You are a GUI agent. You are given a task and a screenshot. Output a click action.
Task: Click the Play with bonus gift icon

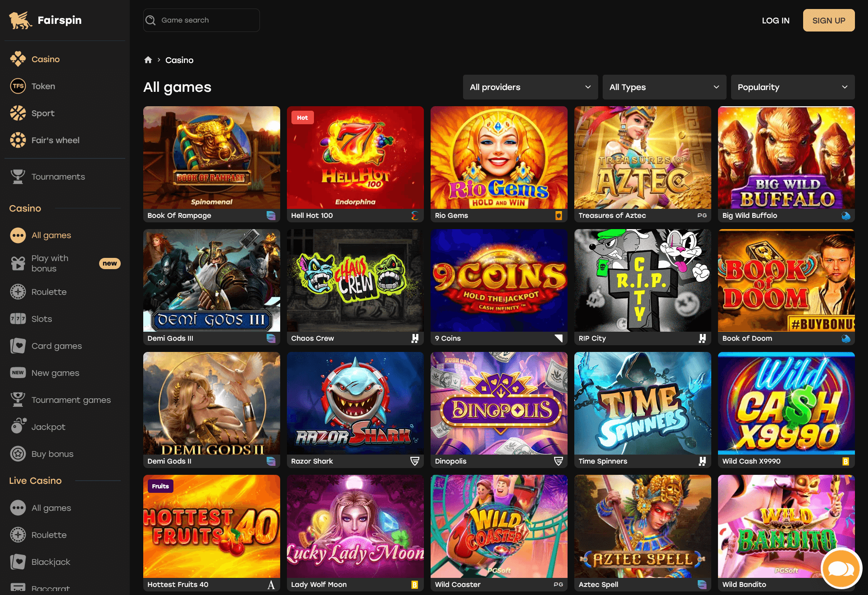point(18,263)
